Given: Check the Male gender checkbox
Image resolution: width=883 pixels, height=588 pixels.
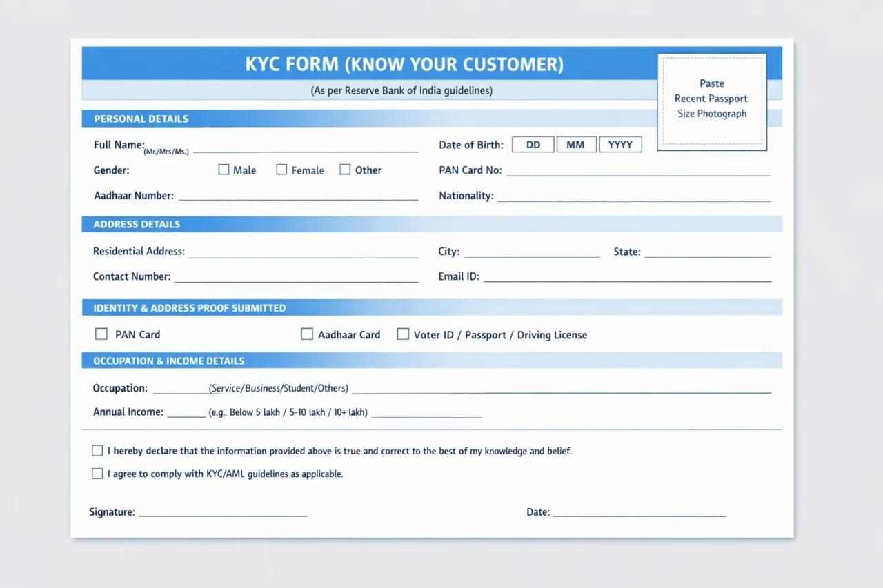Looking at the screenshot, I should point(224,169).
